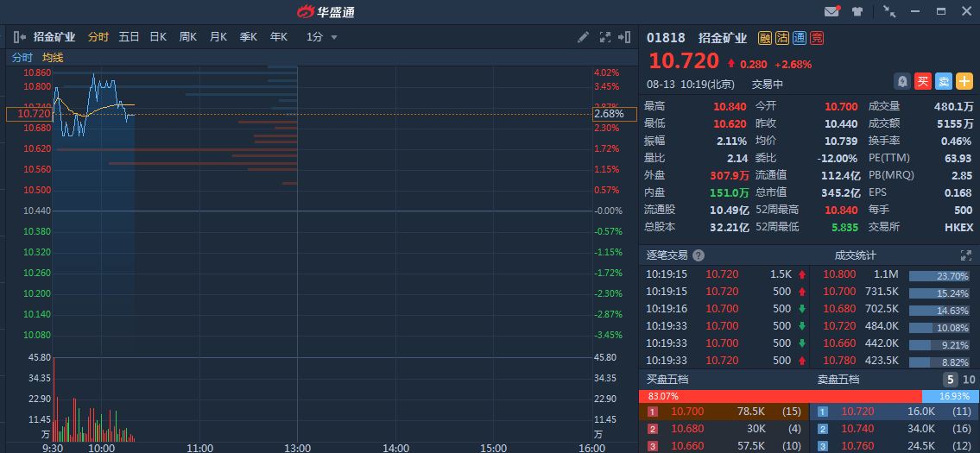
Task: Switch to 季K chart tab
Action: [x=248, y=37]
